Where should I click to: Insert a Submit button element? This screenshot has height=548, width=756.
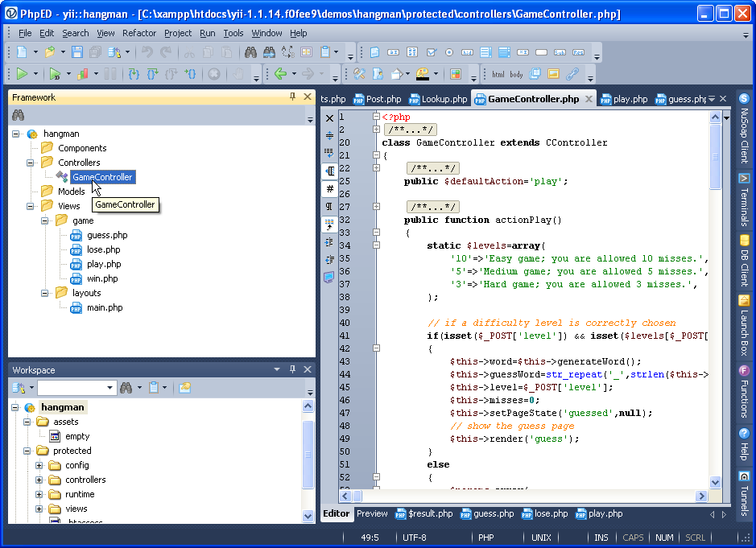click(x=560, y=52)
